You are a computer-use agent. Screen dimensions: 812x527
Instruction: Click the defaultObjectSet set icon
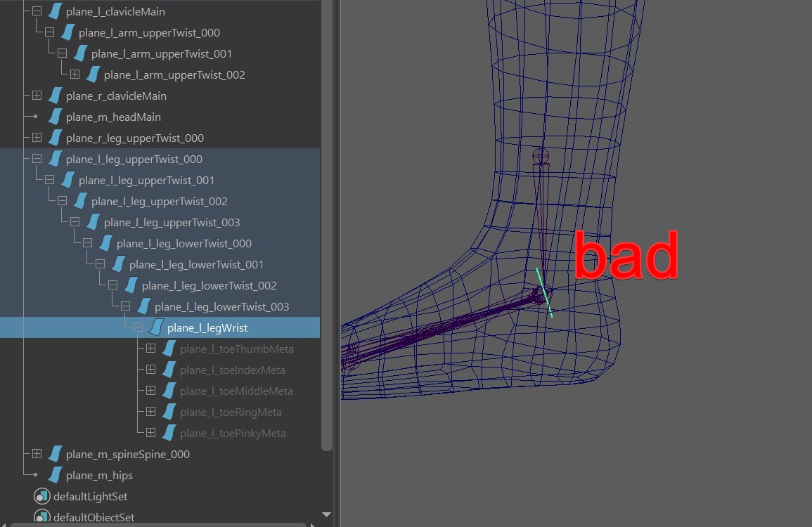point(42,518)
